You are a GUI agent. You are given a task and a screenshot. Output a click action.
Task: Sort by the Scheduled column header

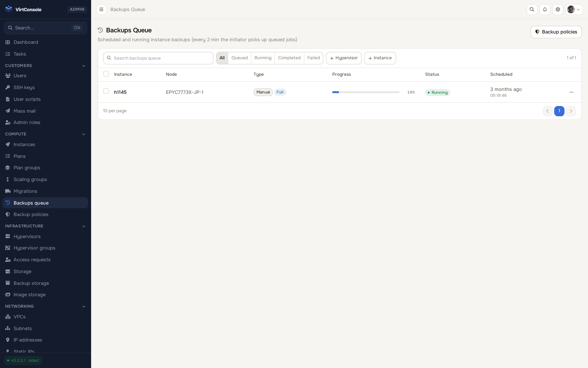coord(501,75)
